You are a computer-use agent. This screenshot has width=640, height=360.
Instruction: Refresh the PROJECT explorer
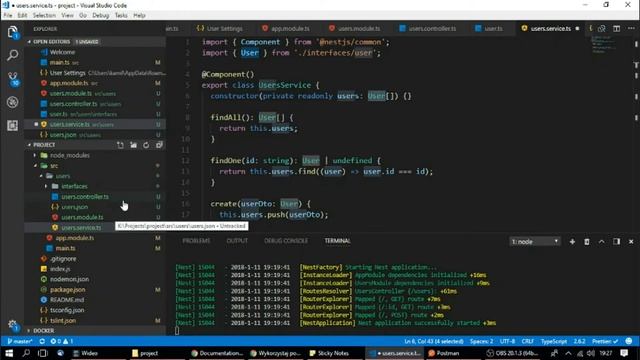point(146,145)
